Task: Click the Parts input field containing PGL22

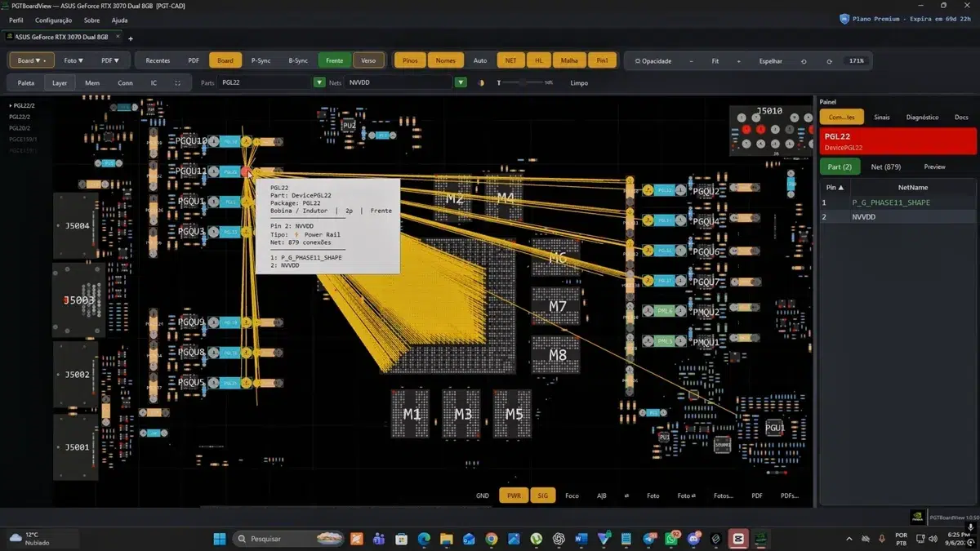Action: pyautogui.click(x=265, y=82)
